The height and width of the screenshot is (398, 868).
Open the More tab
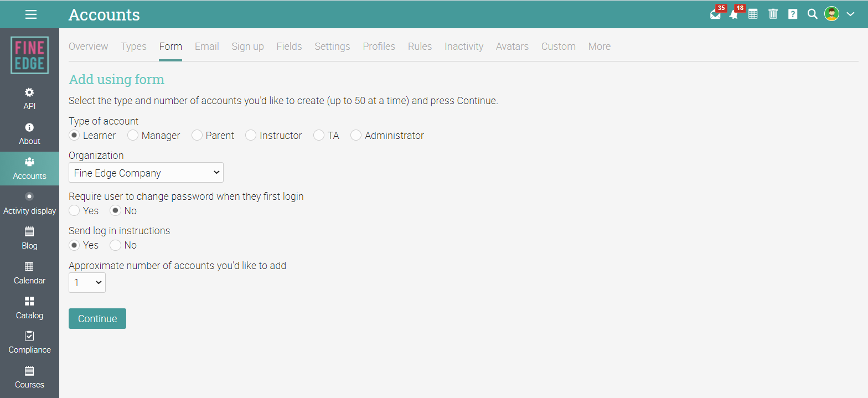[x=600, y=46]
